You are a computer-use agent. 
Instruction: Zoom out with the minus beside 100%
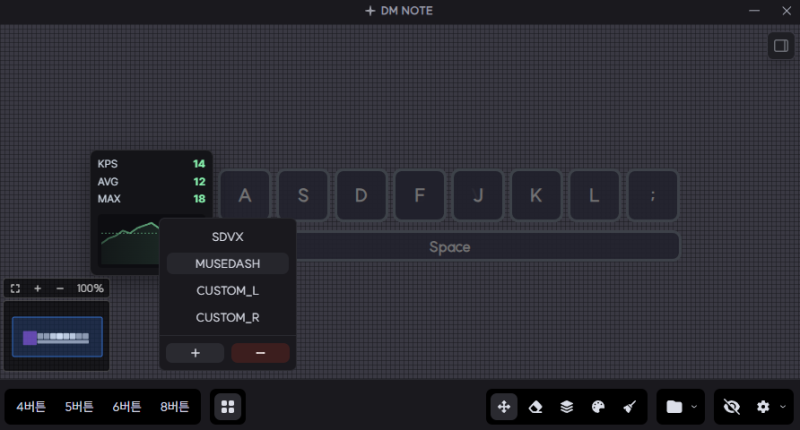pyautogui.click(x=60, y=288)
